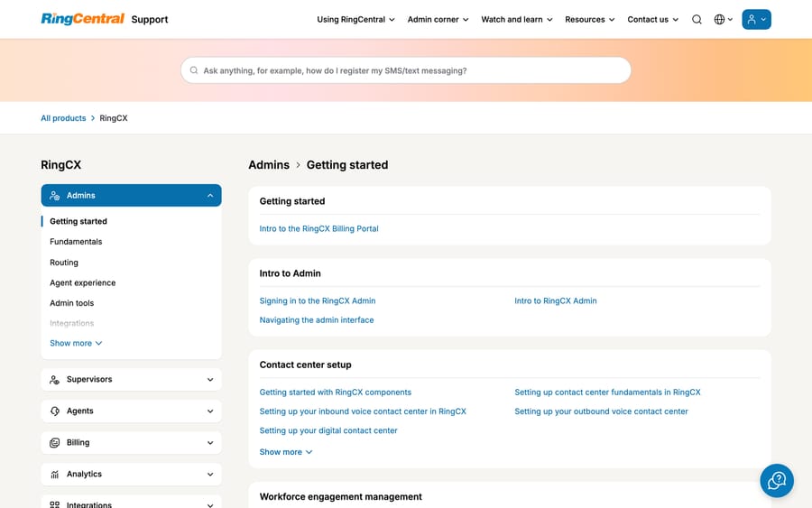Expand the Using RingCentral menu

click(355, 19)
